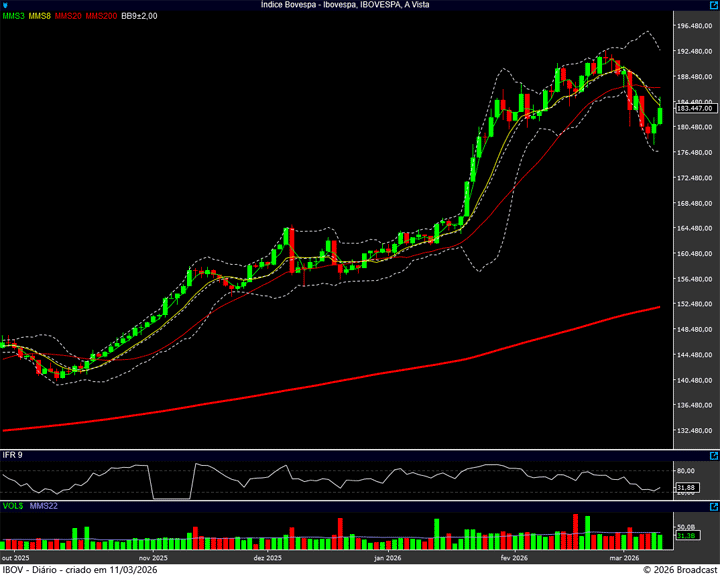
Task: Click the IFR 9 indicator title
Action: tap(13, 455)
